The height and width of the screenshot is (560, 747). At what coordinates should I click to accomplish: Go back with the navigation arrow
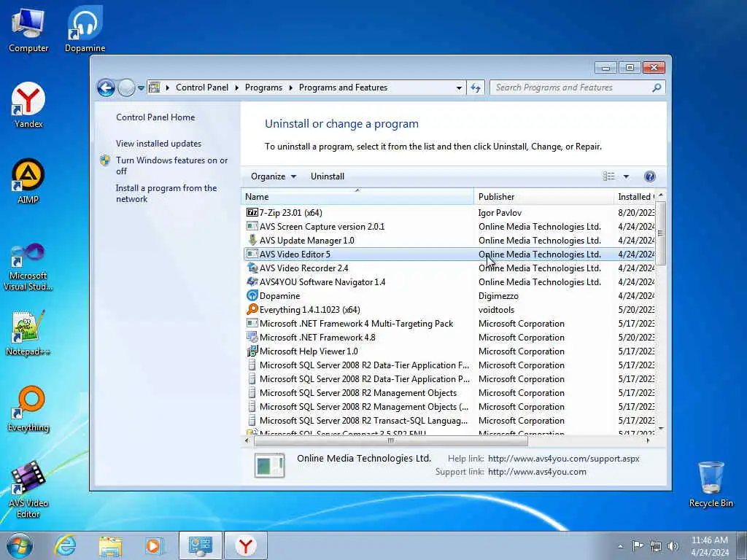[x=106, y=87]
